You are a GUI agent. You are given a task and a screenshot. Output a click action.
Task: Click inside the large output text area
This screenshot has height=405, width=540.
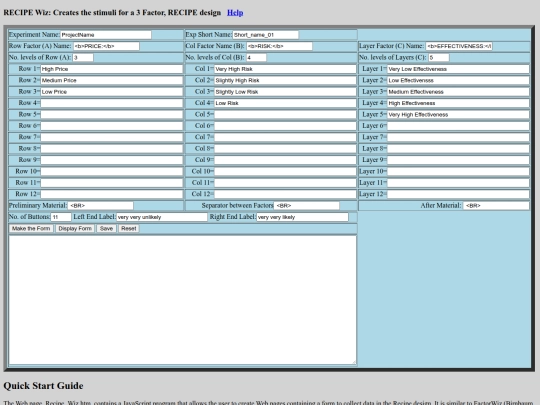pos(183,300)
